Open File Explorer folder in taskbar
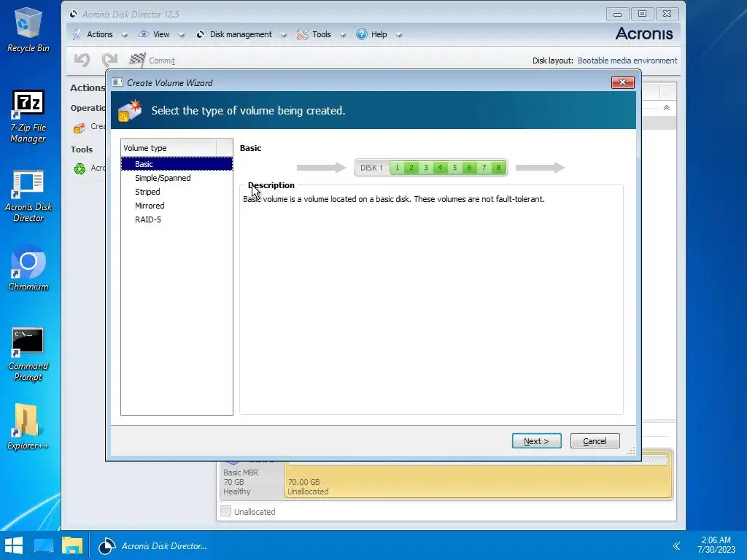The height and width of the screenshot is (560, 747). point(72,545)
